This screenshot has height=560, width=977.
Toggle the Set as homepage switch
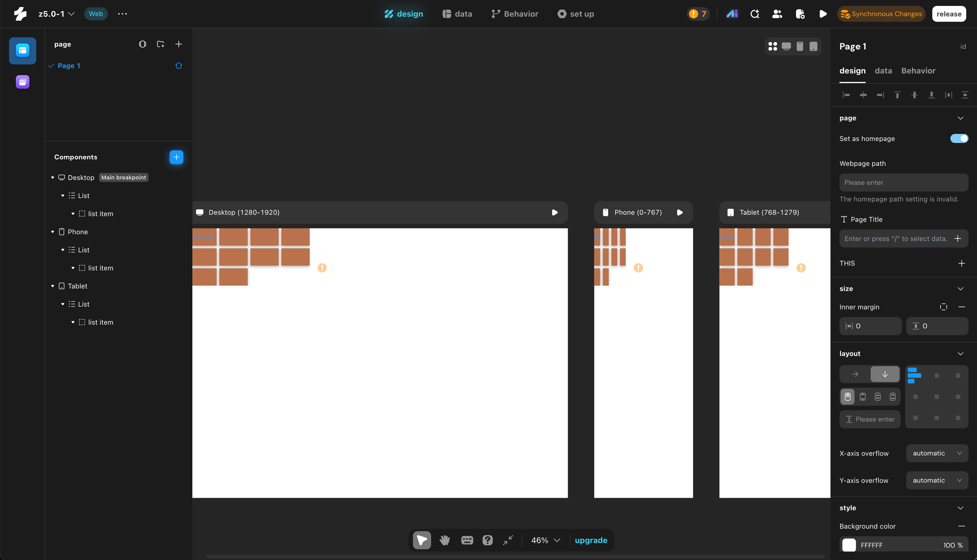click(959, 138)
